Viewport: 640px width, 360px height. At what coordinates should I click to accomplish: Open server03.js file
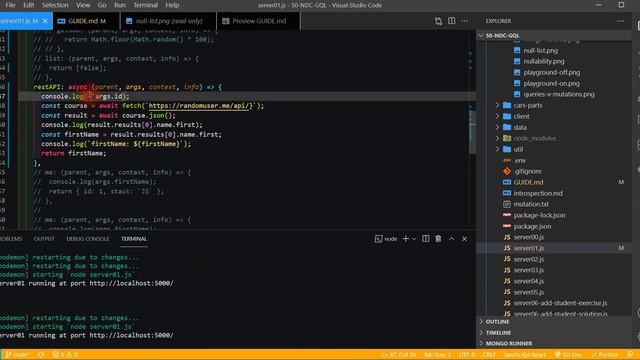[528, 270]
